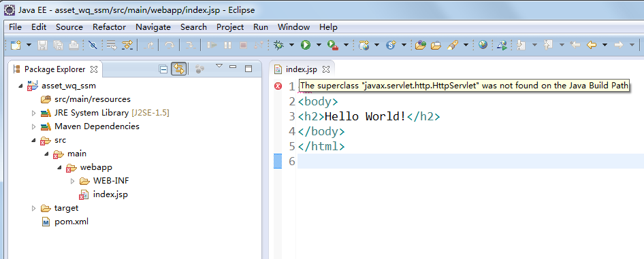Click the Open Web Browser globe icon
Viewport: 644px width, 259px height.
click(483, 45)
